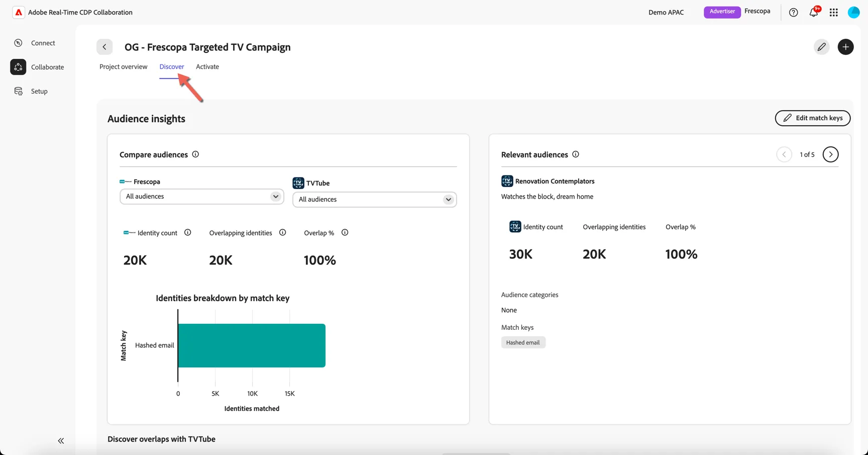The height and width of the screenshot is (455, 868).
Task: Expand the Frescopa All audiences dropdown
Action: pos(202,197)
